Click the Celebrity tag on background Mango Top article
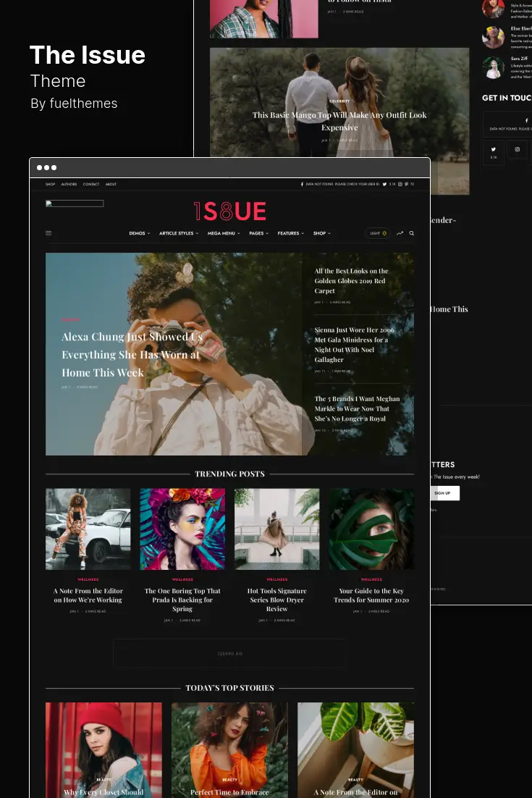The image size is (532, 798). click(x=339, y=101)
